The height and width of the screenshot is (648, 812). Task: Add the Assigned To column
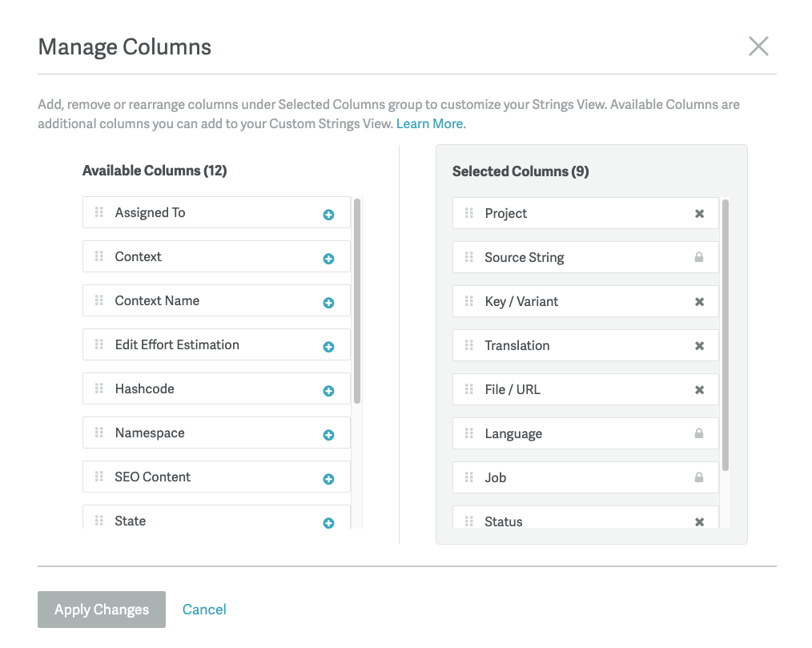(328, 212)
